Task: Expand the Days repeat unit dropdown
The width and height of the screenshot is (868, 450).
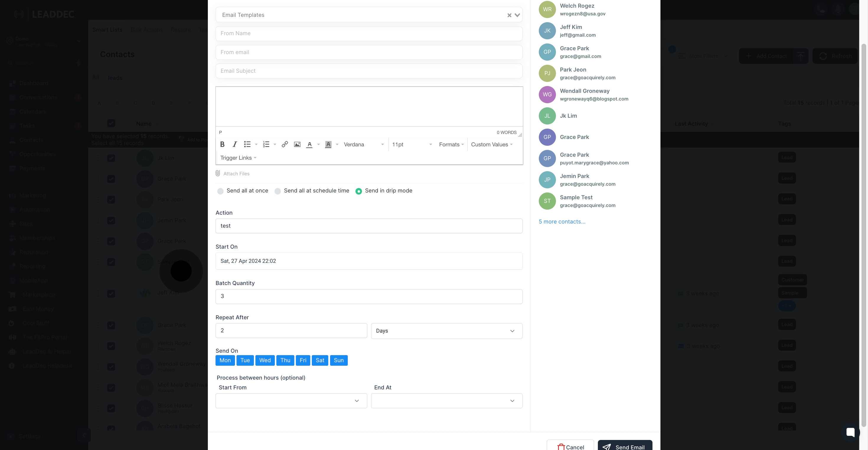Action: (x=446, y=331)
